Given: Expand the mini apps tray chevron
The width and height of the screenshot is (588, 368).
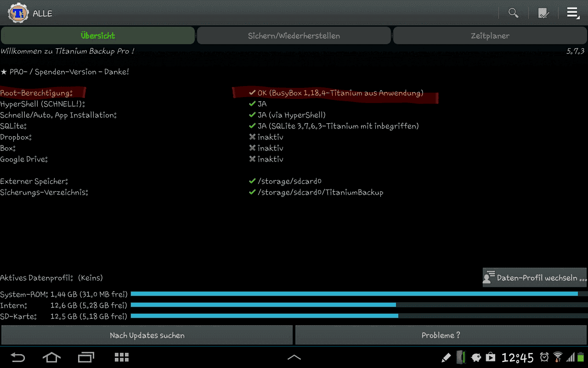Looking at the screenshot, I should tap(294, 357).
